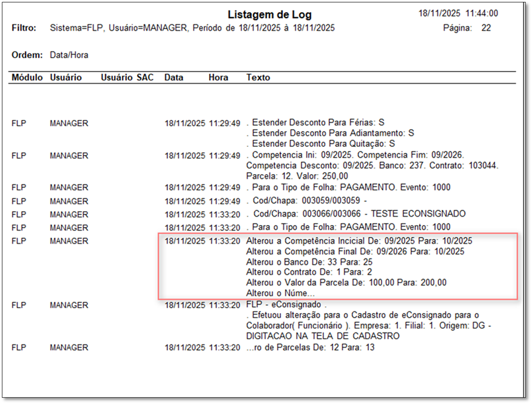532x404 pixels.
Task: Click the 'Usuário SAC' column header
Action: coord(127,77)
